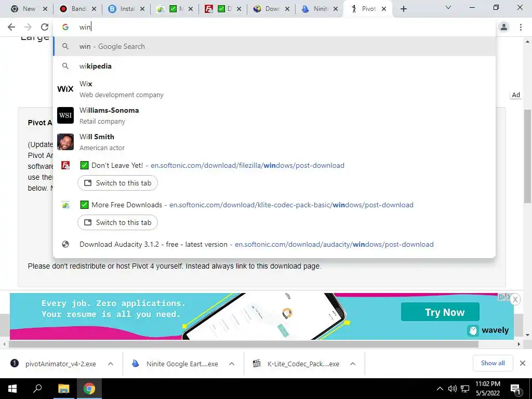The image size is (532, 399).
Task: Click the Chrome taskbar icon
Action: (x=89, y=389)
